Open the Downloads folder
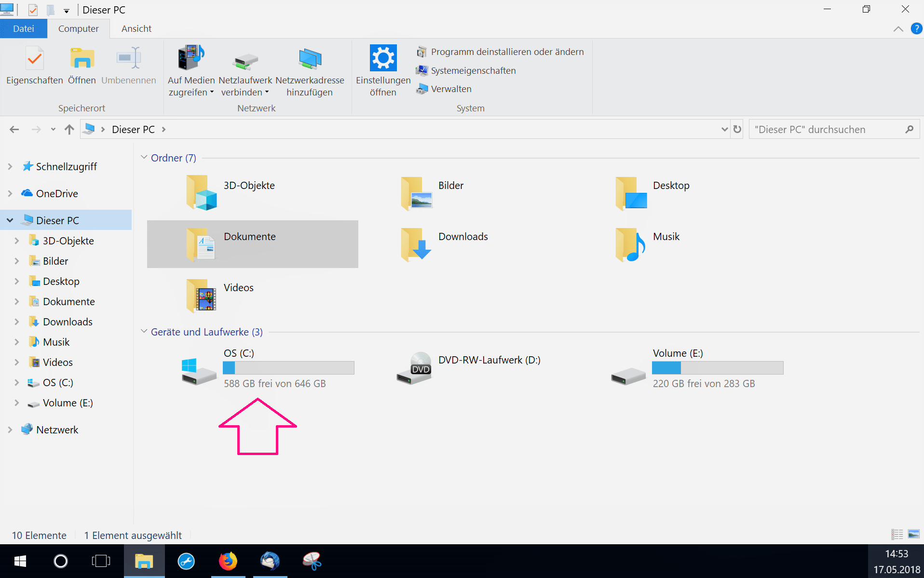Viewport: 924px width, 578px height. pyautogui.click(x=462, y=236)
